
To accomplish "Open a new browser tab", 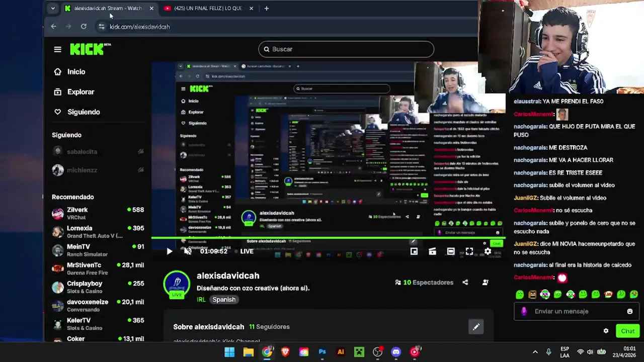I will click(x=266, y=9).
